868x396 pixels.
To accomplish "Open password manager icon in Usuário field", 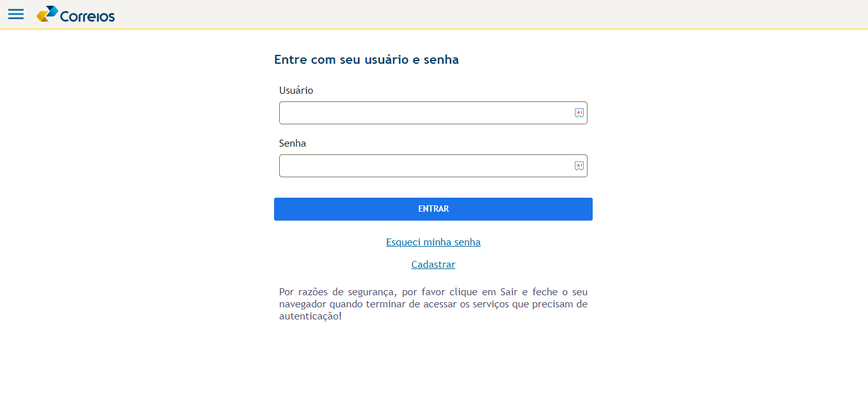I will point(579,113).
